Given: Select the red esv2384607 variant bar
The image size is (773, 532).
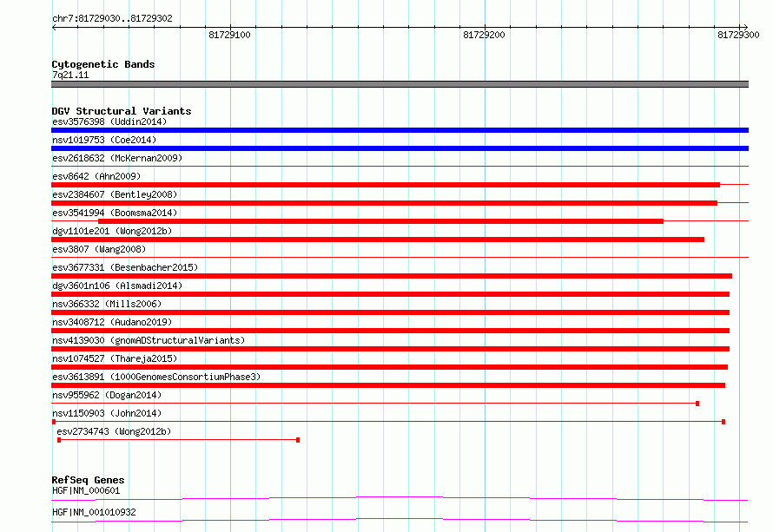Looking at the screenshot, I should click(384, 203).
